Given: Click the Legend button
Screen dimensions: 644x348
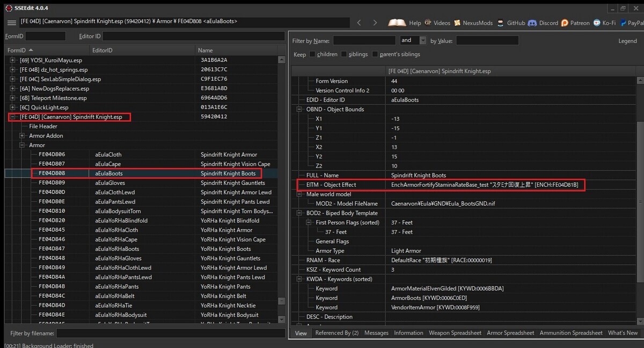Looking at the screenshot, I should coord(627,41).
